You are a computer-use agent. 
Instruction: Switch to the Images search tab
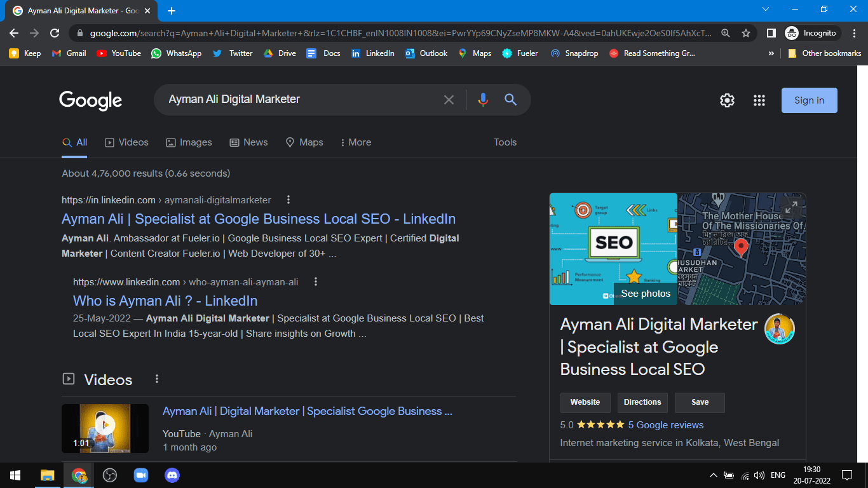point(189,142)
